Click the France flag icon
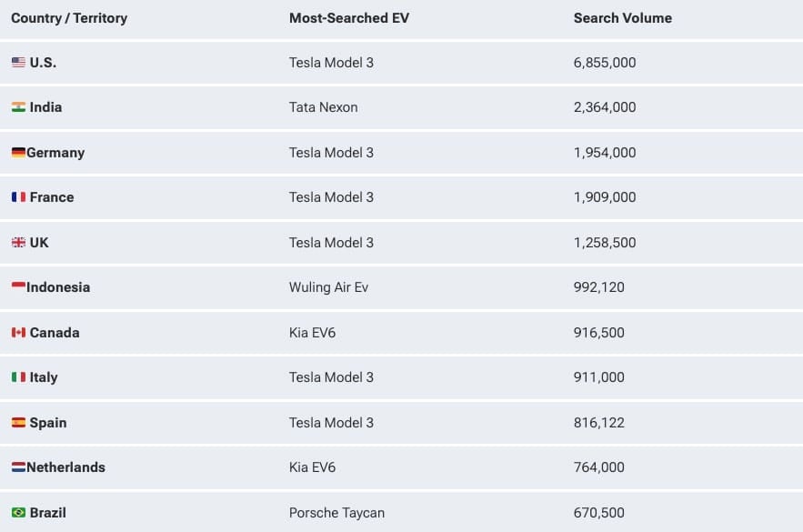The width and height of the screenshot is (803, 532). (x=18, y=197)
